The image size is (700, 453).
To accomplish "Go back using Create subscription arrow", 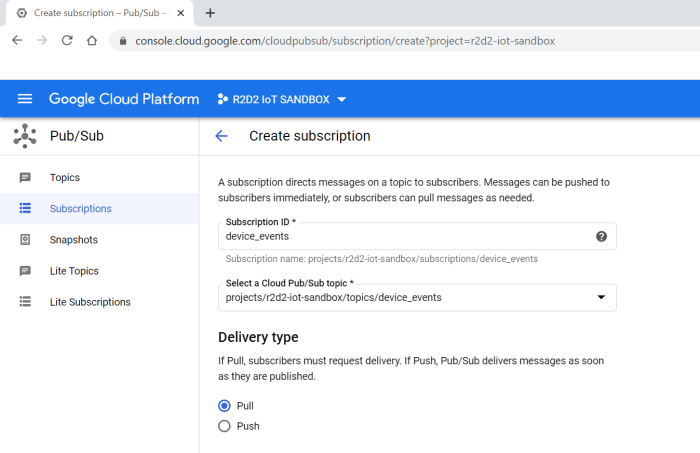I will [x=221, y=136].
